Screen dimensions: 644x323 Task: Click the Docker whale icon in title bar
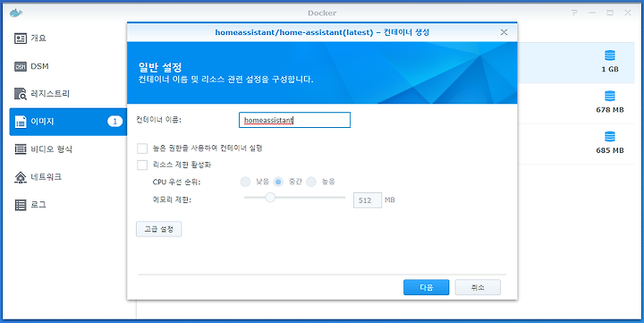coord(15,13)
